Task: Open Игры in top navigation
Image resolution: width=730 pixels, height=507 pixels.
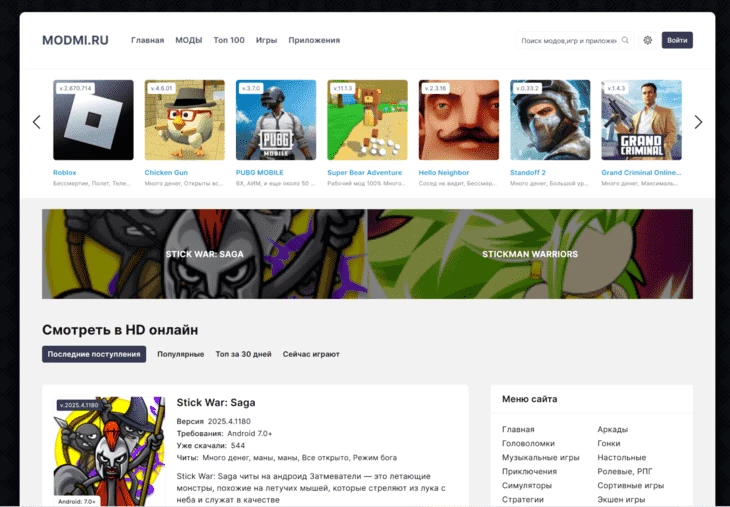Action: 266,40
